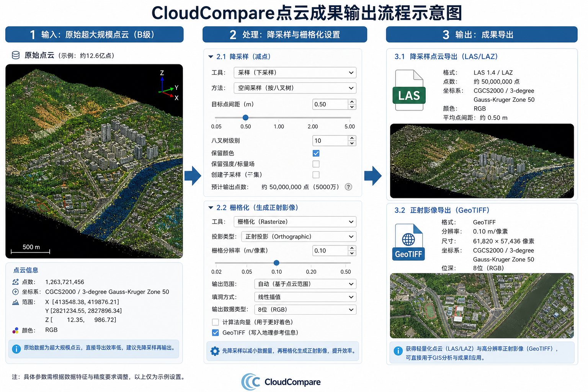Click the format value LAS 1.4 / LAZ
This screenshot has width=588, height=392.
(x=493, y=72)
